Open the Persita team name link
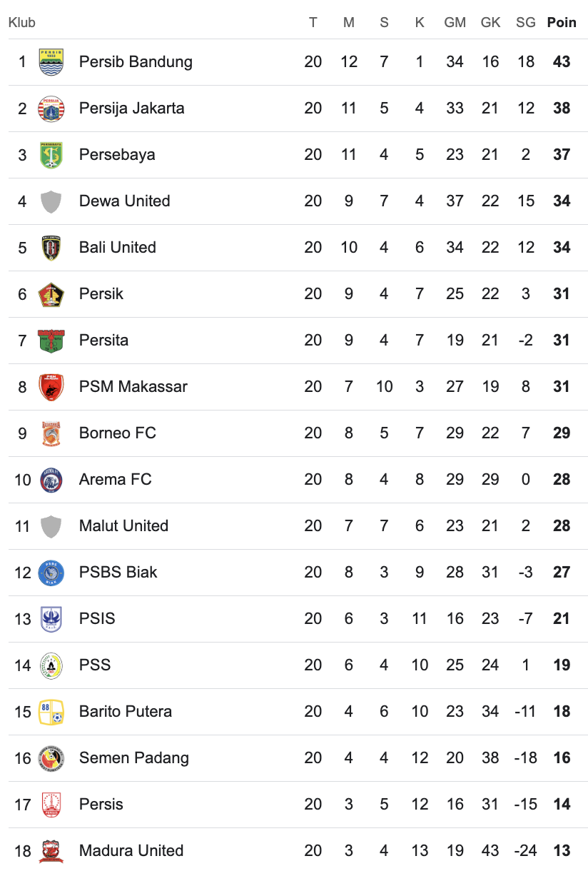This screenshot has height=881, width=588. point(104,340)
